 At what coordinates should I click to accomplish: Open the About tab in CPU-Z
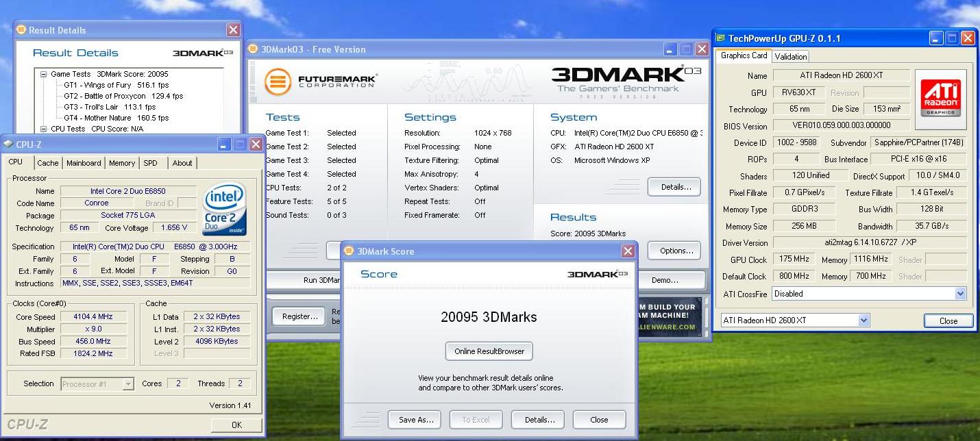pyautogui.click(x=182, y=163)
